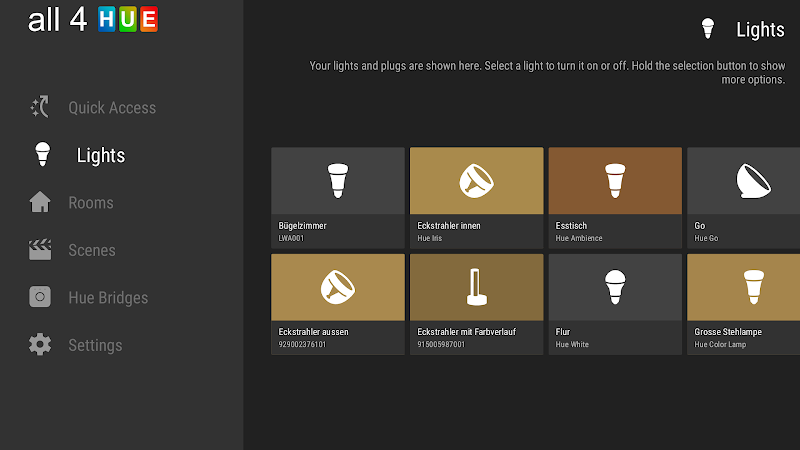This screenshot has width=800, height=450.
Task: Toggle the Esstisch light via its name
Action: tap(571, 226)
